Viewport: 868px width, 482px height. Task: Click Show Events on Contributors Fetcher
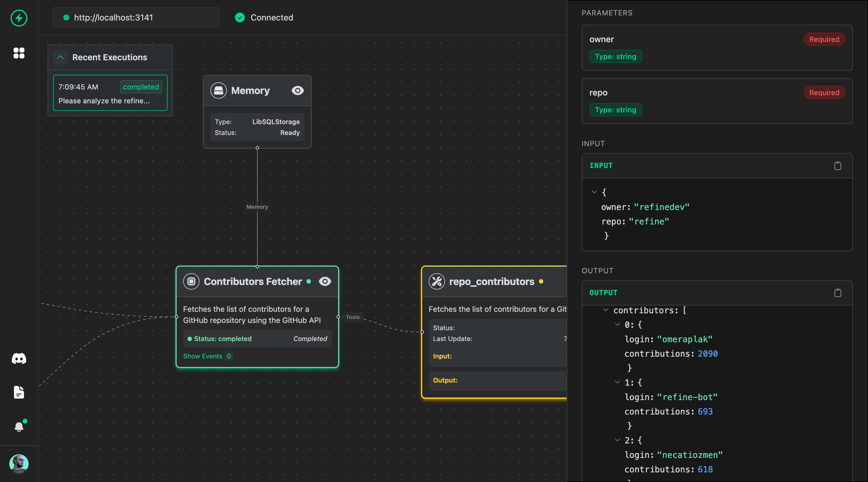click(203, 356)
